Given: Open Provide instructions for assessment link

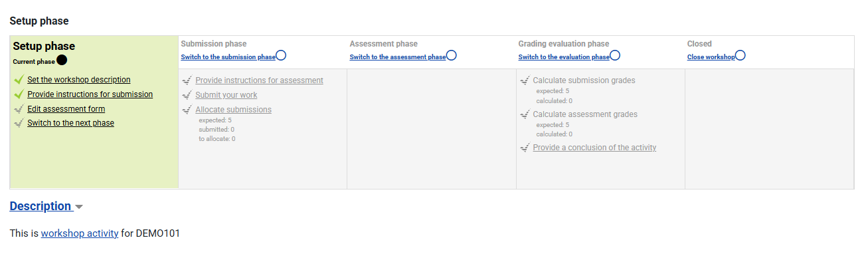Looking at the screenshot, I should click(259, 80).
